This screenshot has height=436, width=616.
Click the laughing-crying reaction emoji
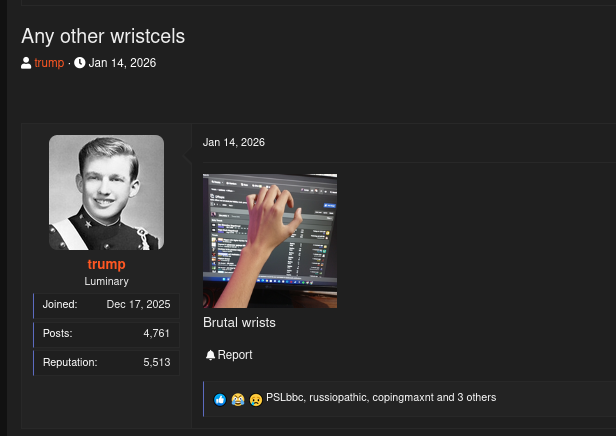238,399
